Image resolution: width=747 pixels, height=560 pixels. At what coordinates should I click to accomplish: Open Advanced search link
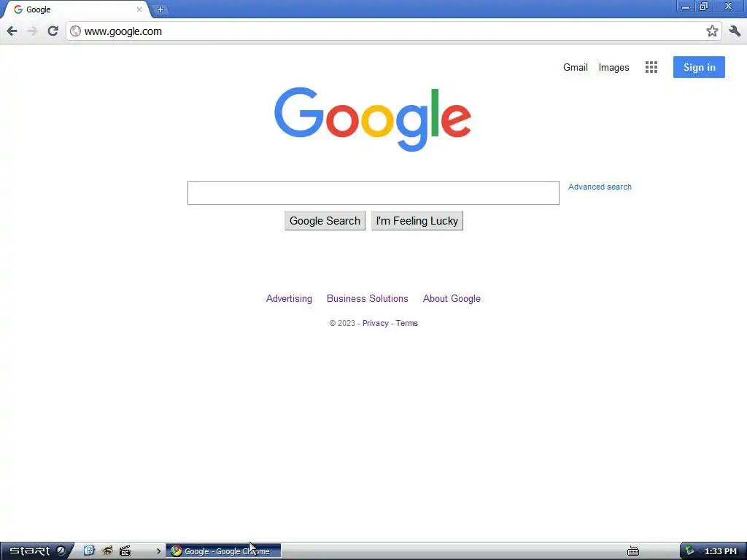[x=600, y=187]
